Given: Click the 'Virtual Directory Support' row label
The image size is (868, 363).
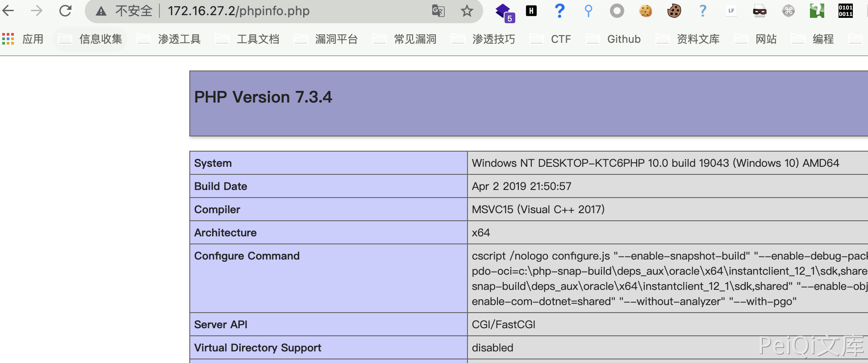Looking at the screenshot, I should coord(258,348).
